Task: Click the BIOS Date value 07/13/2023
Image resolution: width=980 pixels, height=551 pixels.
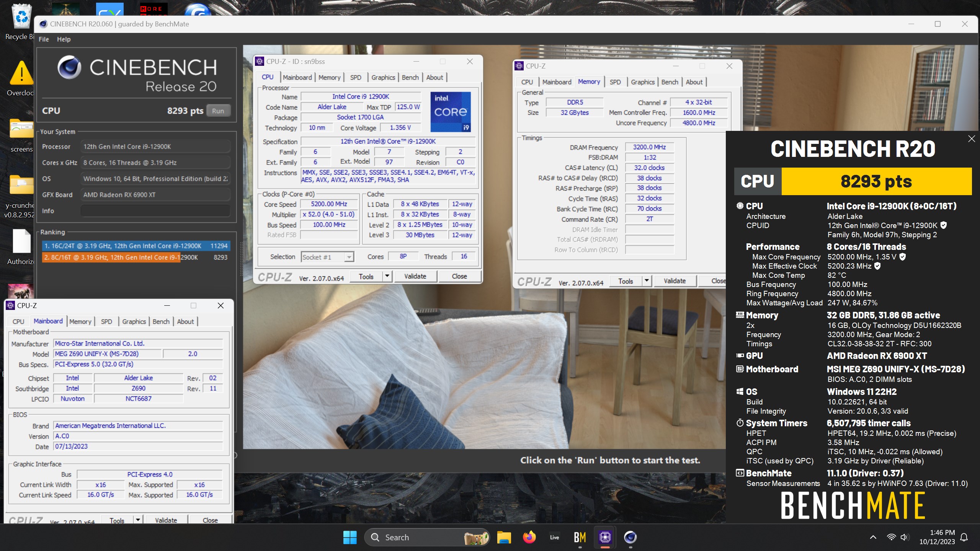Action: coord(138,446)
